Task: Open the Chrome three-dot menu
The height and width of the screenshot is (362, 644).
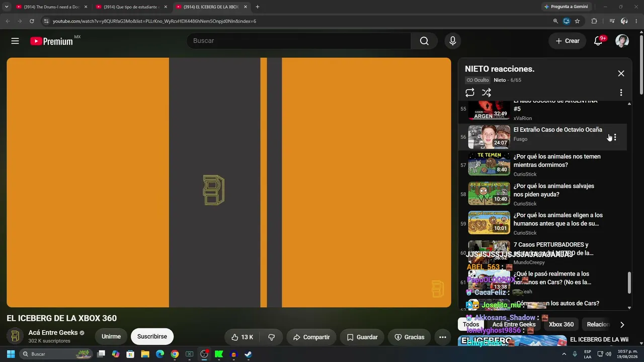Action: click(x=636, y=21)
